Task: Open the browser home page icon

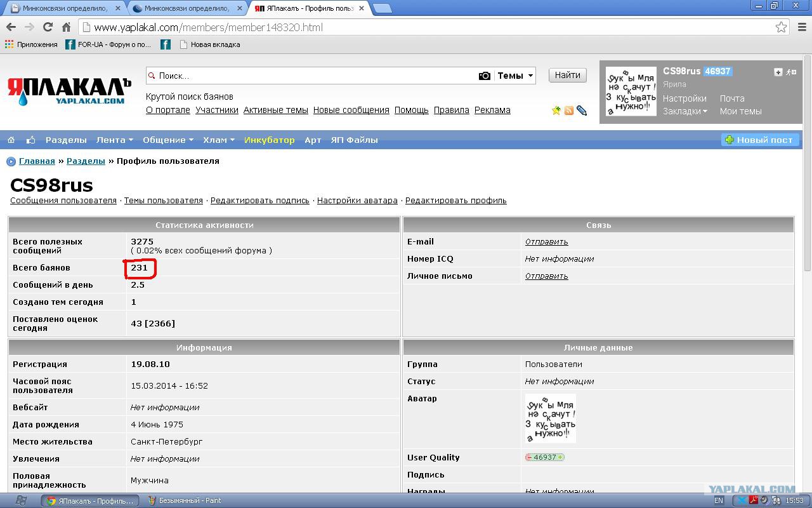Action: click(66, 27)
